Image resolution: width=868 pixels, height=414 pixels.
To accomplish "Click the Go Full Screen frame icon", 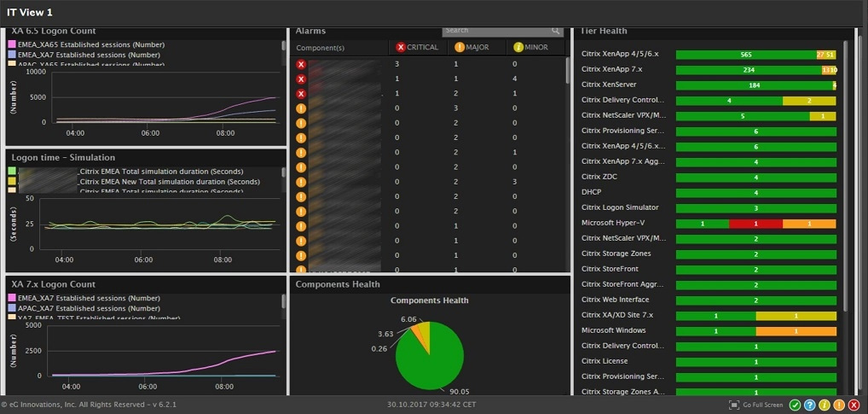I will pos(734,405).
